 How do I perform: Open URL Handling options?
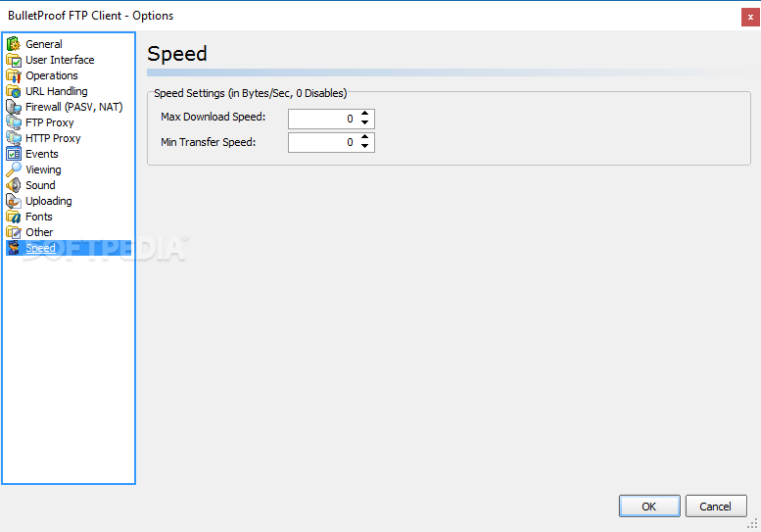coord(56,91)
